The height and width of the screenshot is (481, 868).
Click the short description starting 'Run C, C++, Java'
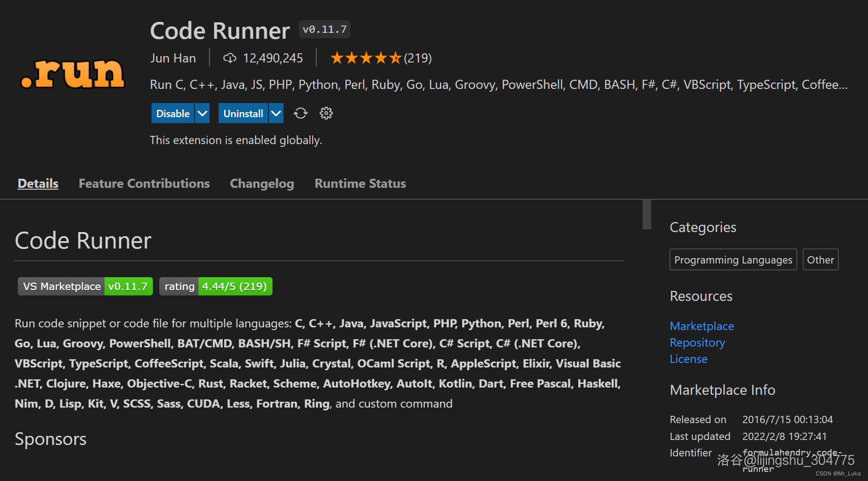499,84
